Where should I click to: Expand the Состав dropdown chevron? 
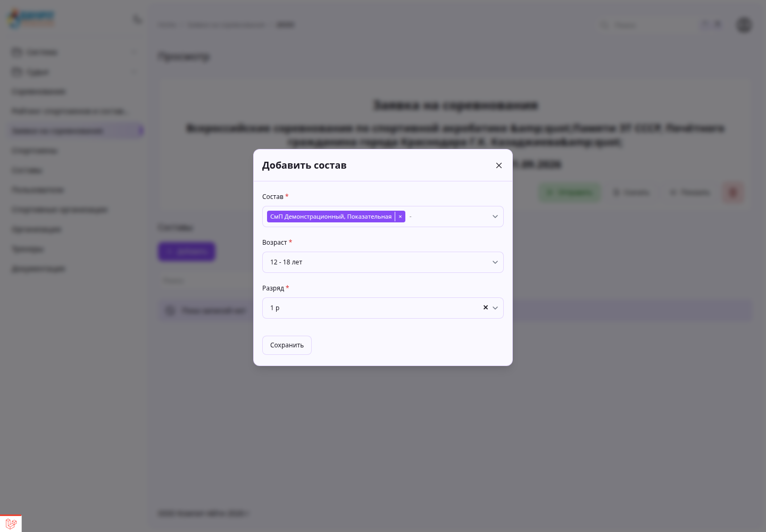point(495,217)
